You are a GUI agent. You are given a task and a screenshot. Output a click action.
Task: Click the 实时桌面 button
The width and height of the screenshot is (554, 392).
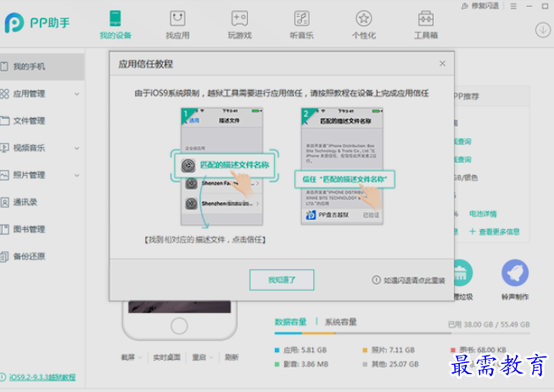click(x=166, y=357)
